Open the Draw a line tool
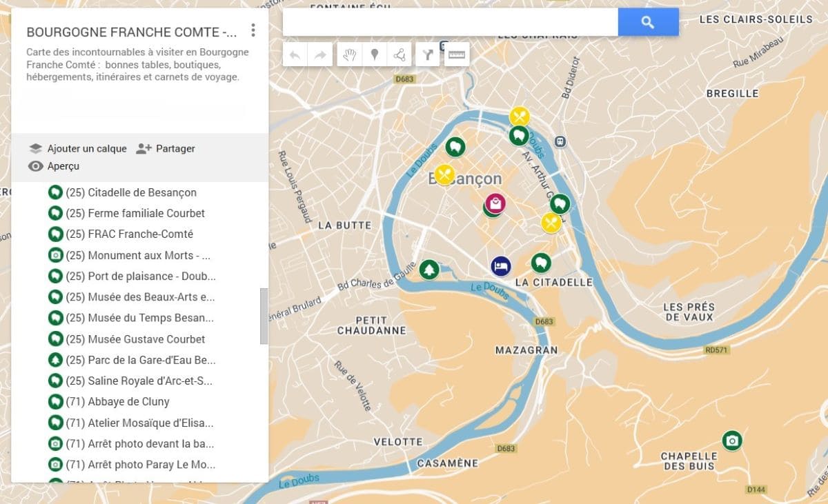828x504 pixels. coord(399,54)
